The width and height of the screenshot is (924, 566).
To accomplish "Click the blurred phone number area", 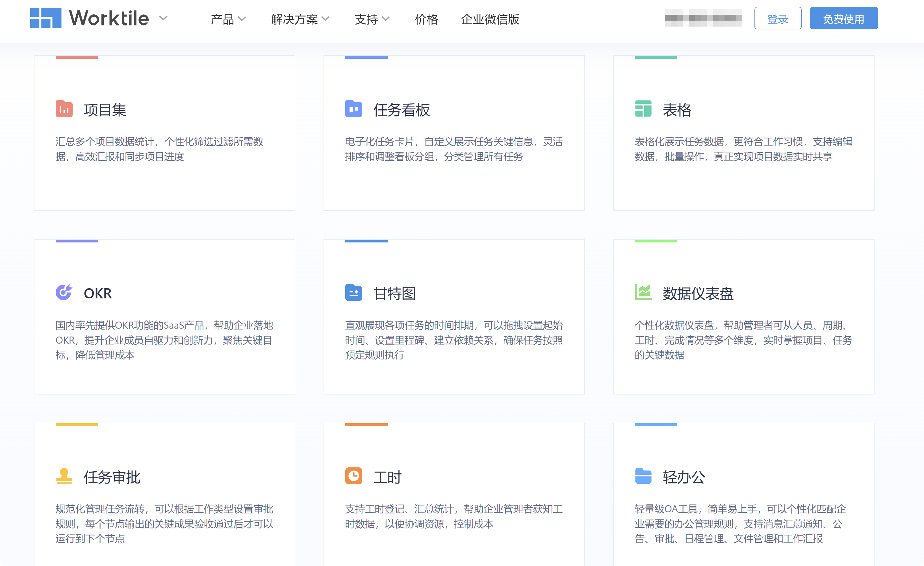I will coord(704,18).
